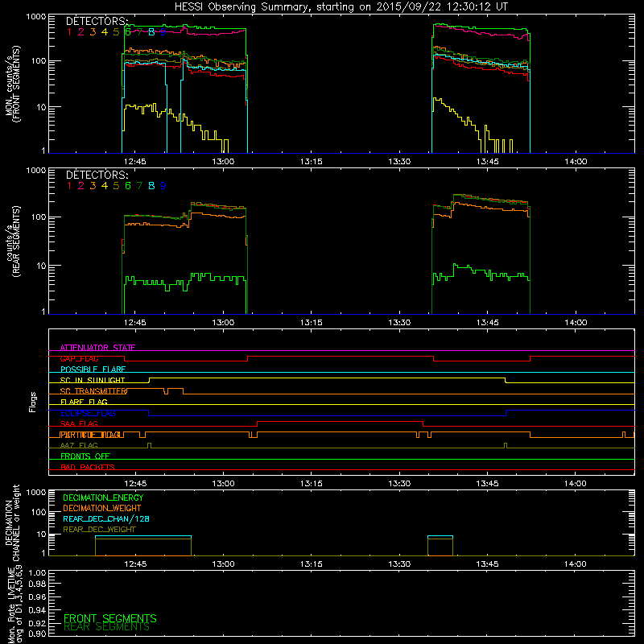Click the '13:00' tick under the Flags plot

click(223, 484)
